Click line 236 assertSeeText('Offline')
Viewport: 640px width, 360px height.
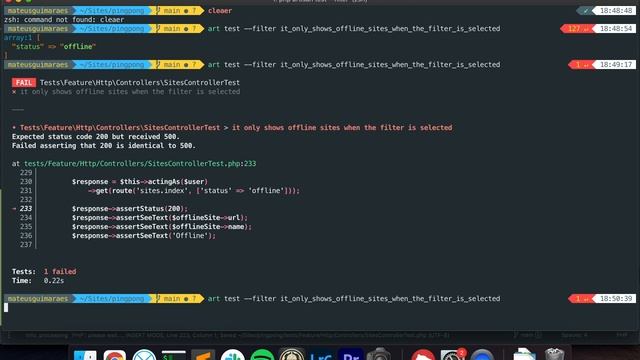[144, 236]
